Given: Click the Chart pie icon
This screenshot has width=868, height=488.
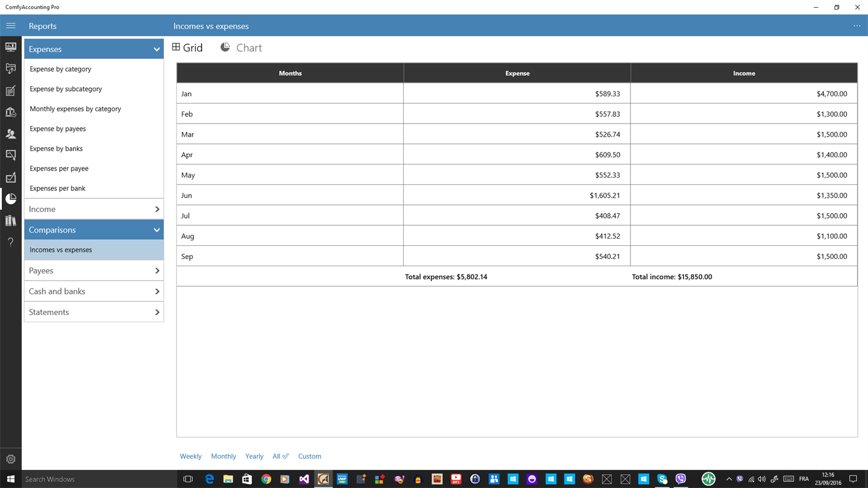Looking at the screenshot, I should [225, 47].
